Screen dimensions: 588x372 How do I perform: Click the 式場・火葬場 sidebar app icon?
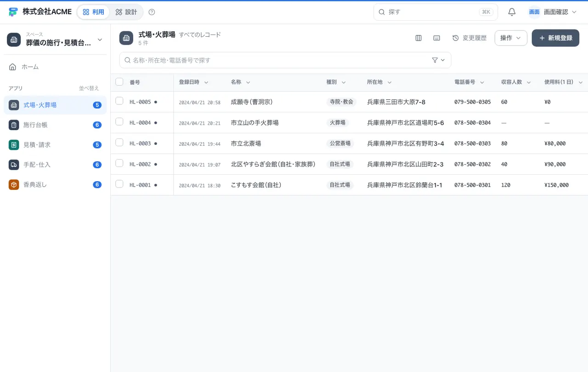[x=14, y=105]
